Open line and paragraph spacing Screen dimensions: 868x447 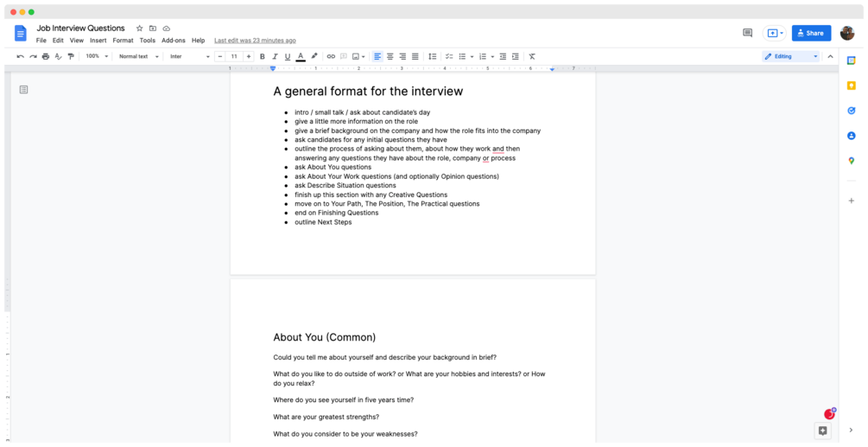433,56
